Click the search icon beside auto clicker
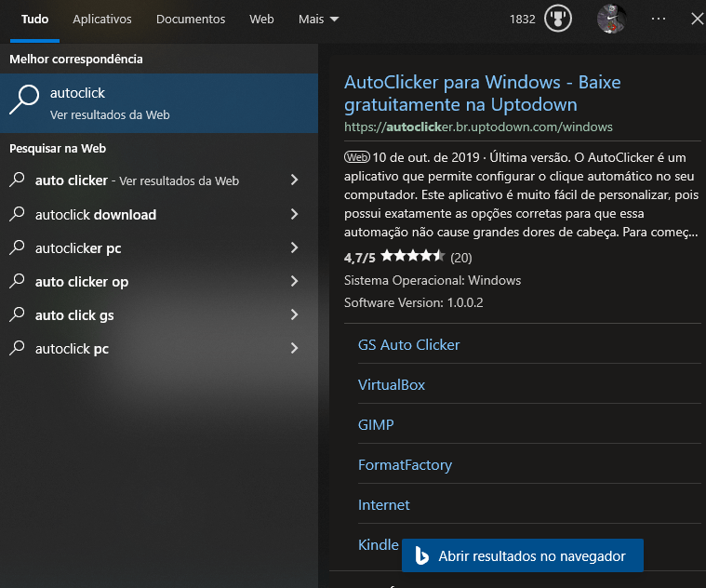 (17, 180)
